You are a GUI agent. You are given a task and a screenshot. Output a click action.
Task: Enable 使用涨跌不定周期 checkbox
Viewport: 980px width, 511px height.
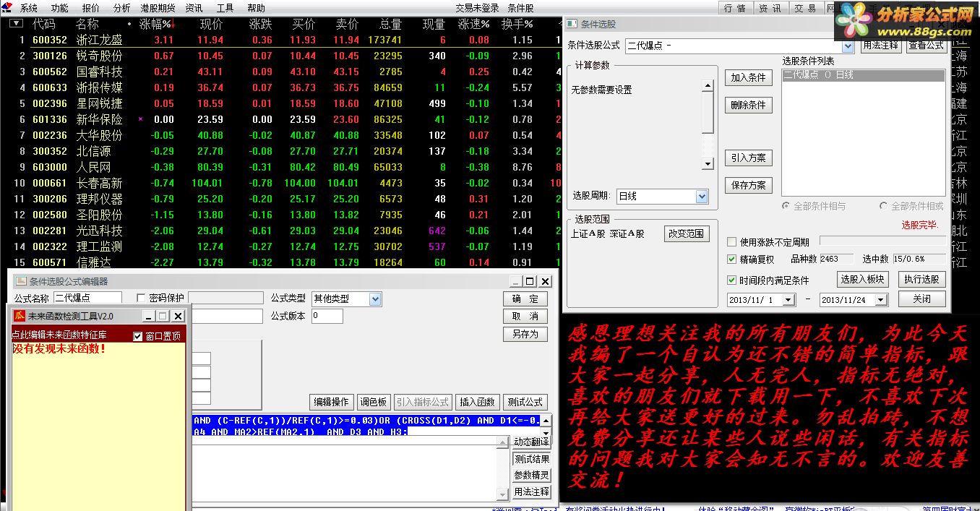(x=732, y=242)
